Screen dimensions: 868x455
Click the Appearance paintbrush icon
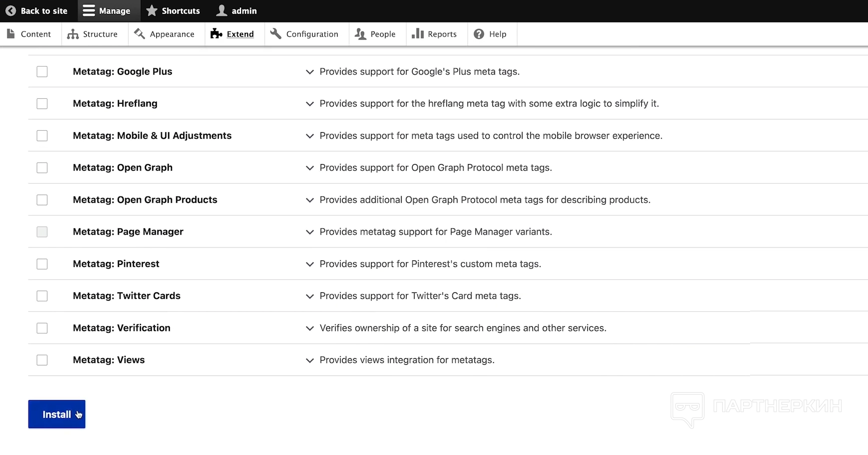139,34
